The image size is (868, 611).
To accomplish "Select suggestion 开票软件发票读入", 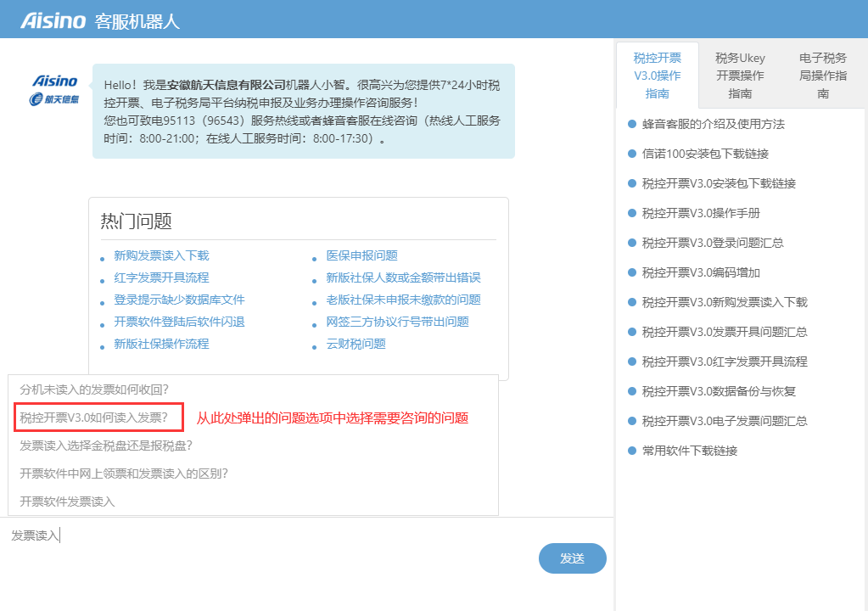I will (253, 502).
